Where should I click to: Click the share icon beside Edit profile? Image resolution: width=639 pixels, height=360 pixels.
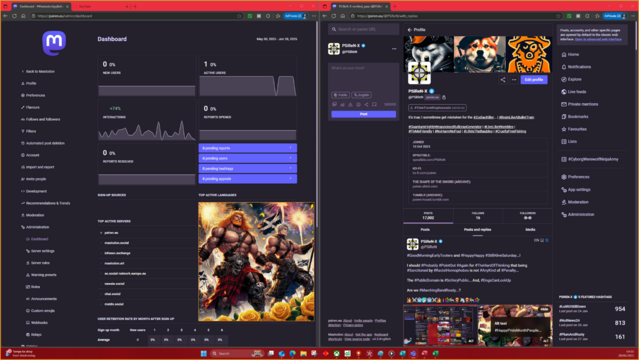502,80
